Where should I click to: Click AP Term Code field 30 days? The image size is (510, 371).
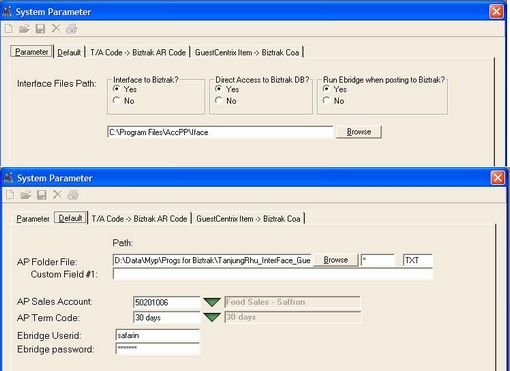coord(166,317)
